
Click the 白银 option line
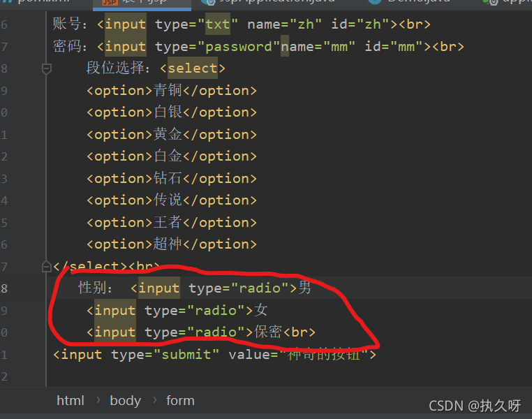point(171,112)
